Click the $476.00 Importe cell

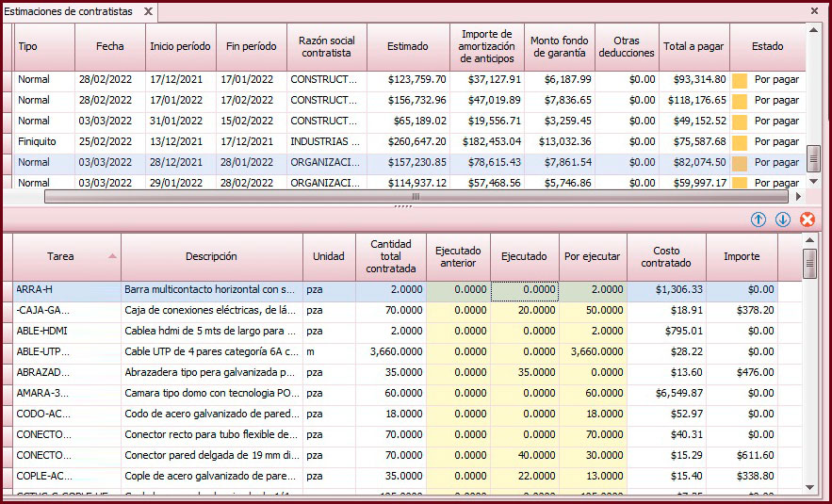point(742,373)
